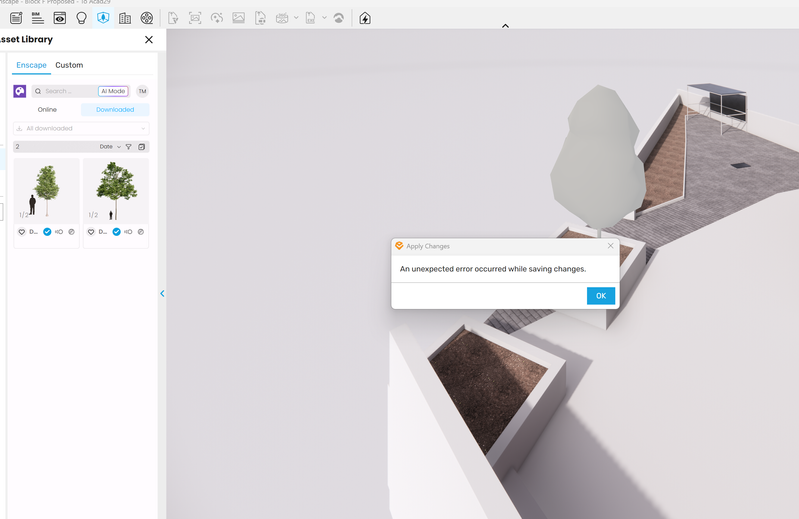Switch to the Custom tab
This screenshot has height=519, width=799.
coord(69,65)
